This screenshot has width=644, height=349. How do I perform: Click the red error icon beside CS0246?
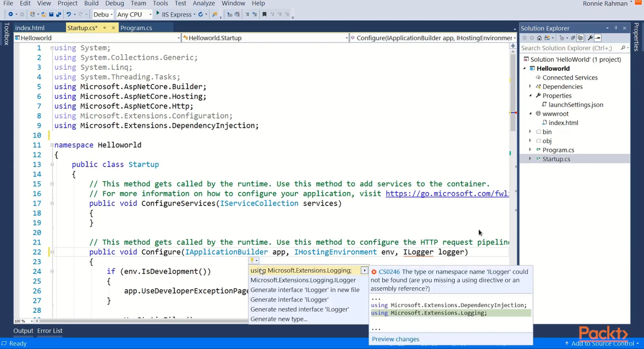[374, 272]
